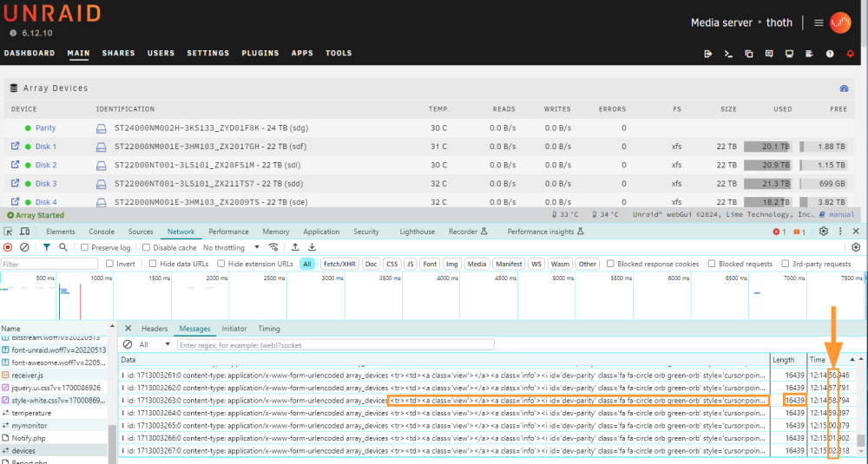Open the No throttling dropdown

[x=231, y=247]
